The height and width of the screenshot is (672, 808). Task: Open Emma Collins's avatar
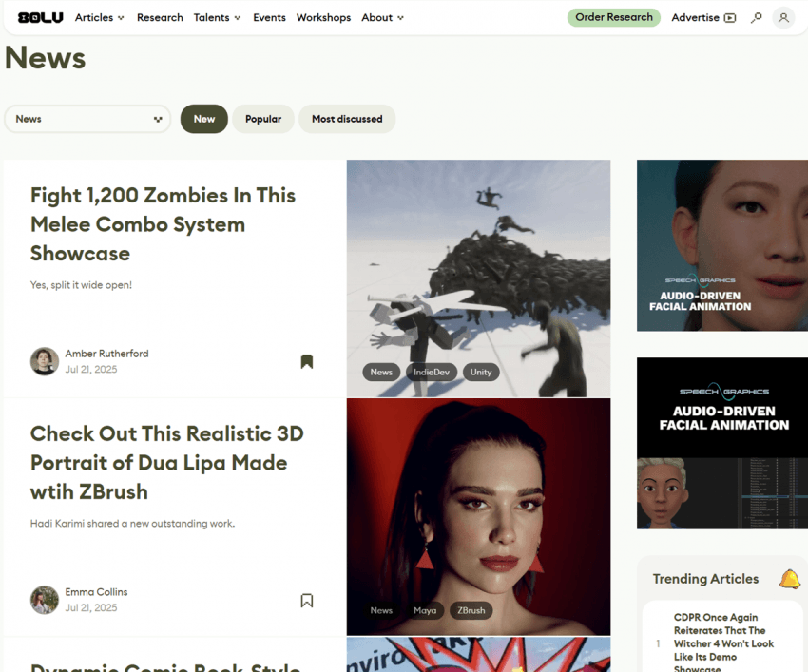coord(45,600)
